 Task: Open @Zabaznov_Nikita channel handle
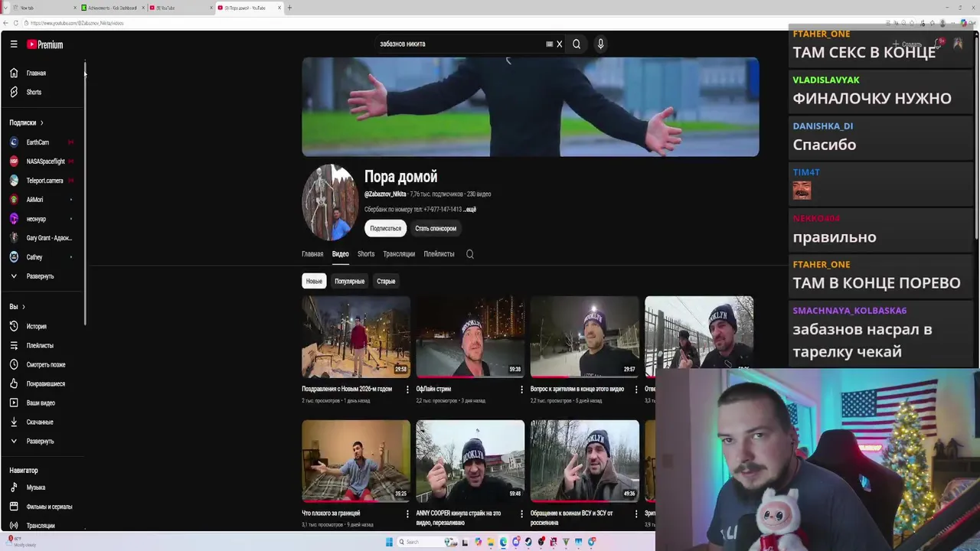385,194
